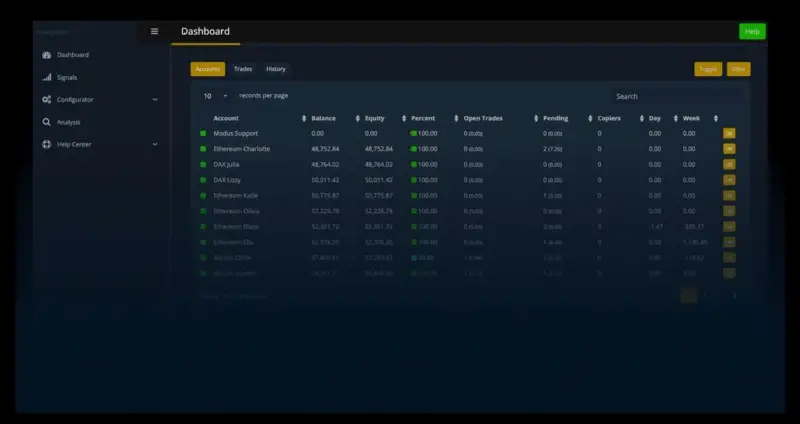Toggle green status square for Ethereum Katie
Image resolution: width=800 pixels, height=424 pixels.
click(x=203, y=196)
